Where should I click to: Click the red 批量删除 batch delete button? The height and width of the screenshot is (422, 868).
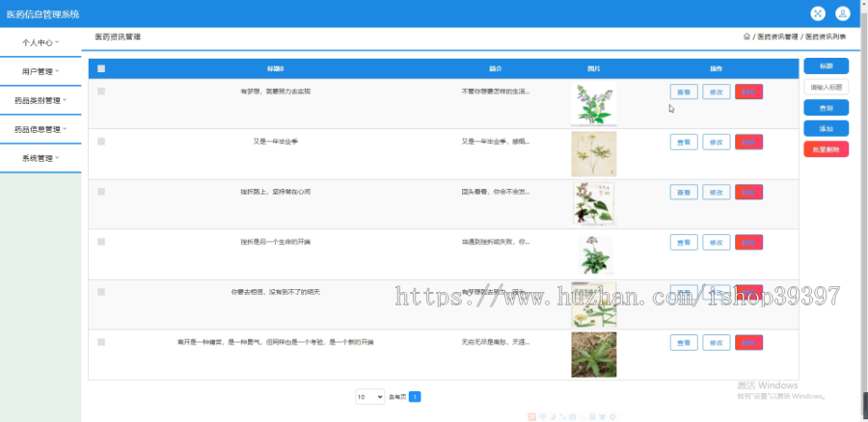click(x=826, y=149)
